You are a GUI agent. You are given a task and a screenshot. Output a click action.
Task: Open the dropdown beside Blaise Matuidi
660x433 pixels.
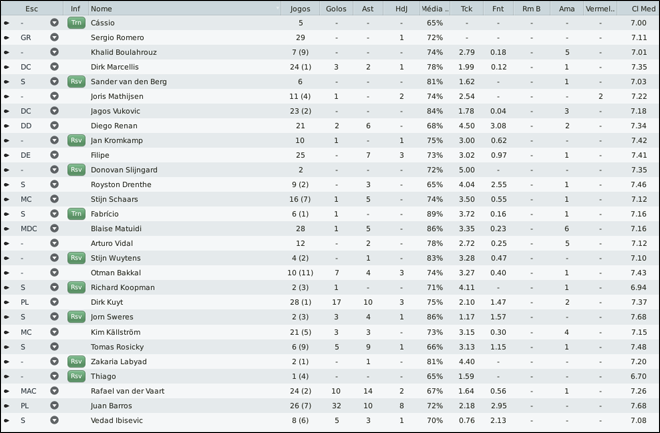click(54, 229)
